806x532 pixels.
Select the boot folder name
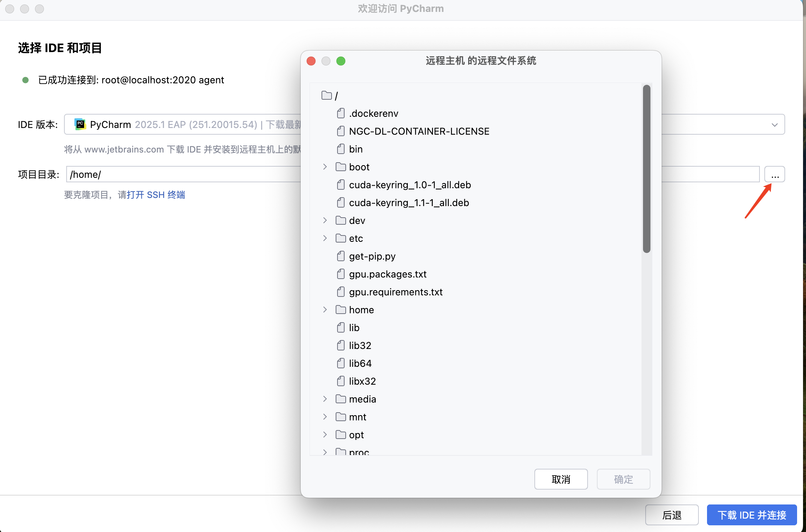(359, 167)
